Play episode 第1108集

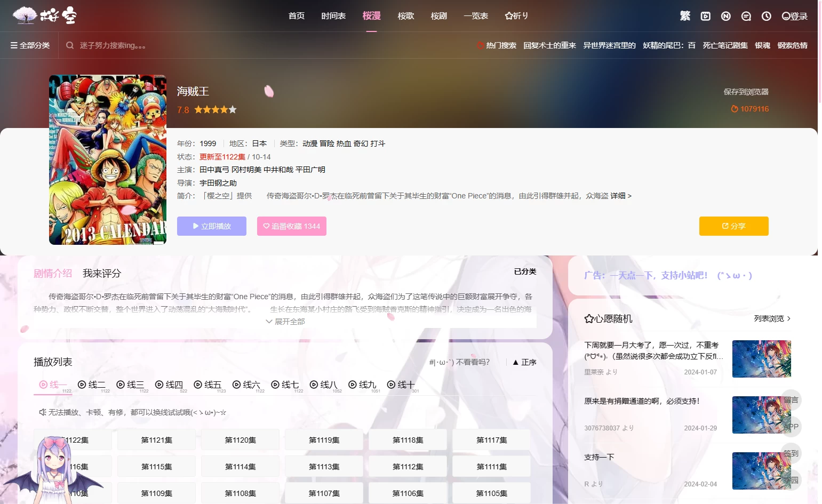(x=241, y=493)
